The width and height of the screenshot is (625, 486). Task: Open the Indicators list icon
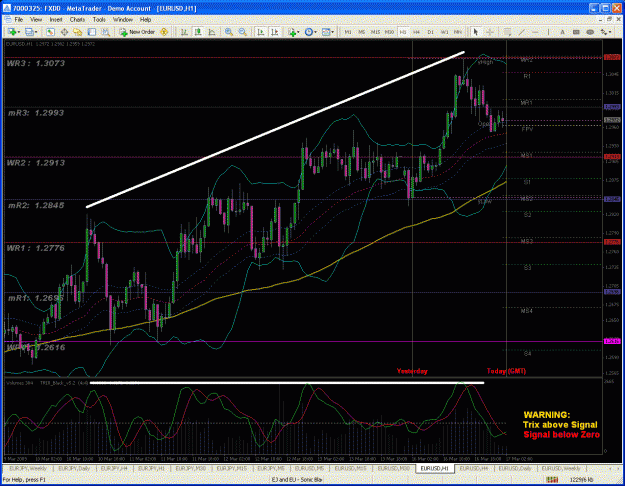(x=292, y=32)
